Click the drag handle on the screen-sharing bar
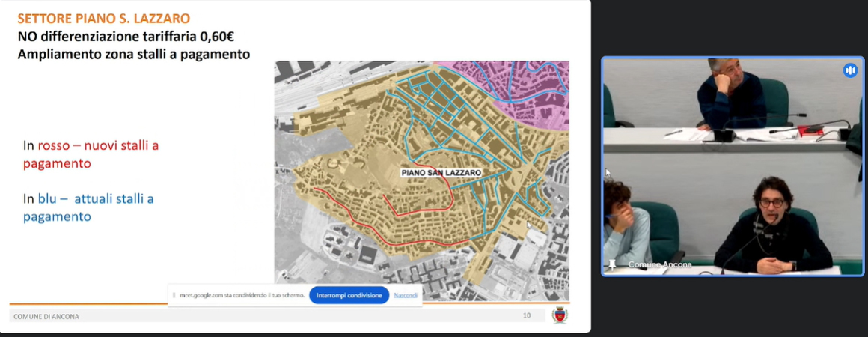This screenshot has height=337, width=868. 174,295
